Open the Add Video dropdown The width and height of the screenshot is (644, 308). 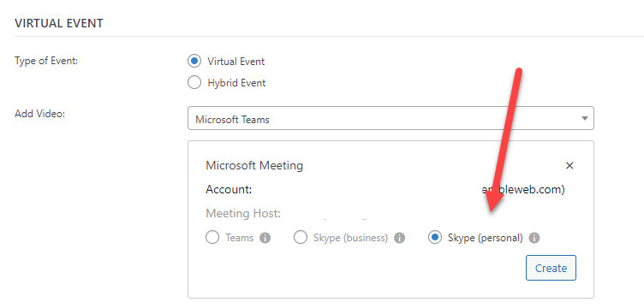pyautogui.click(x=391, y=119)
